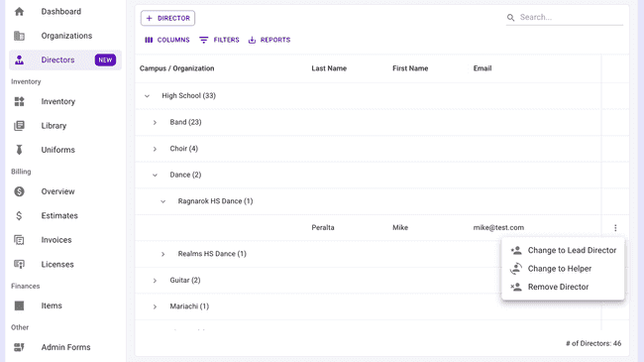Click the Columns bars icon
The width and height of the screenshot is (644, 362).
click(149, 40)
